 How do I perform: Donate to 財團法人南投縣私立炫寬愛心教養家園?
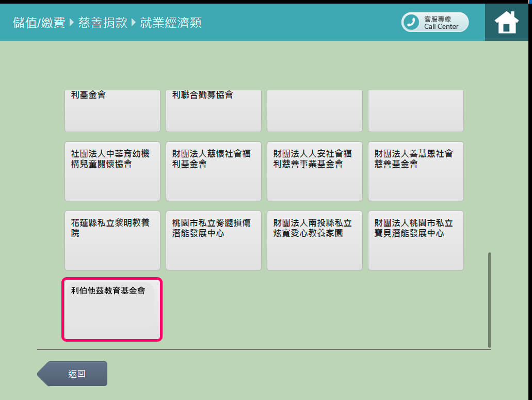[x=314, y=240]
